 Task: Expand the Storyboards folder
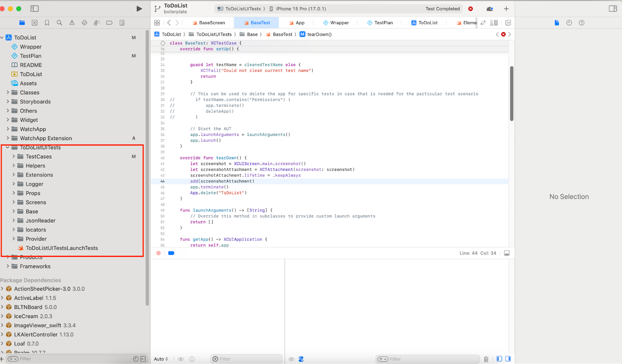(8, 102)
